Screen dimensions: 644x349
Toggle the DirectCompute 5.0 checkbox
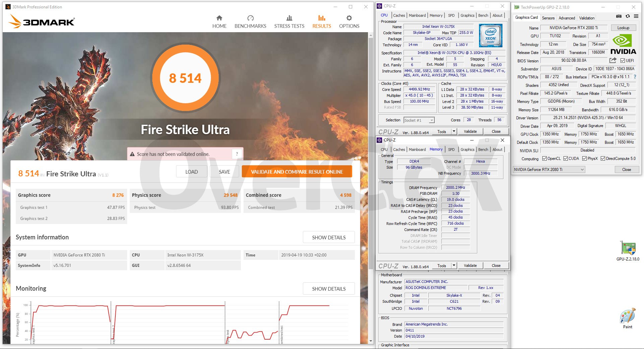click(603, 159)
